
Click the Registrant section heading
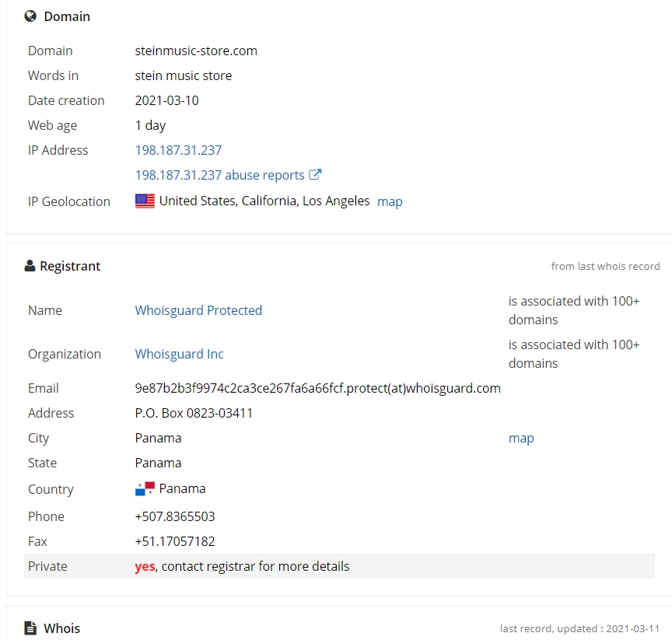click(70, 266)
